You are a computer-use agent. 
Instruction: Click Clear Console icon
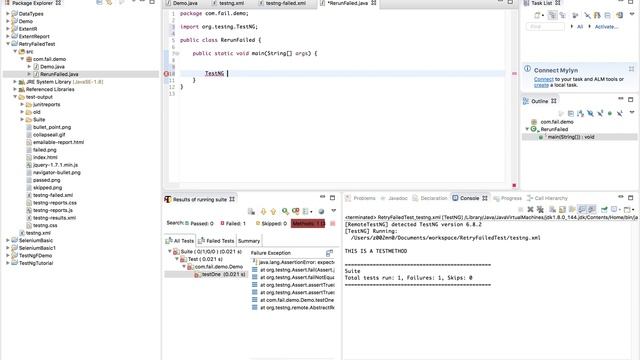tap(552, 209)
